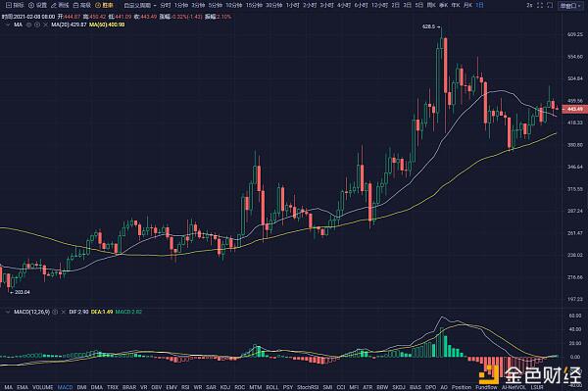This screenshot has height=391, width=588.
Task: Remove the MACD indicator with its X
Action: pos(64,312)
